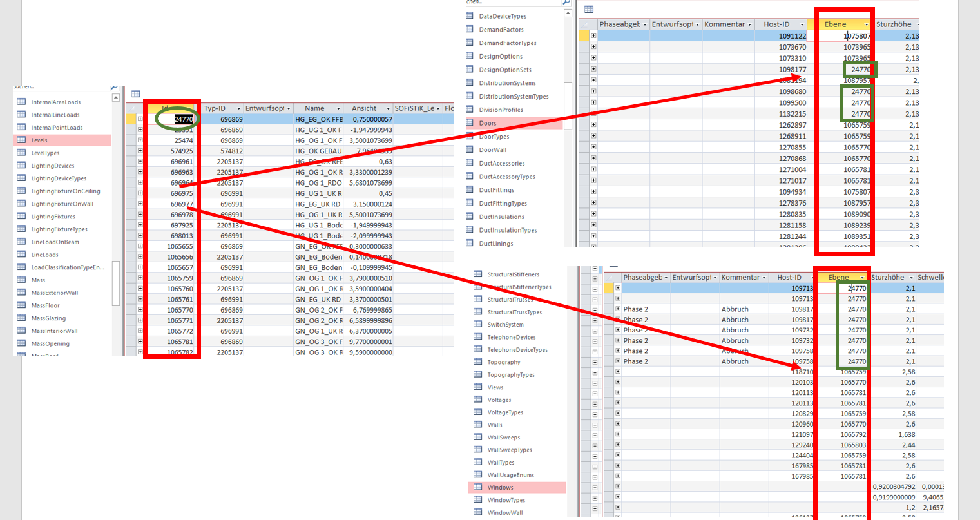The height and width of the screenshot is (520, 980).
Task: Select the Levels table in navigation list
Action: (x=62, y=140)
